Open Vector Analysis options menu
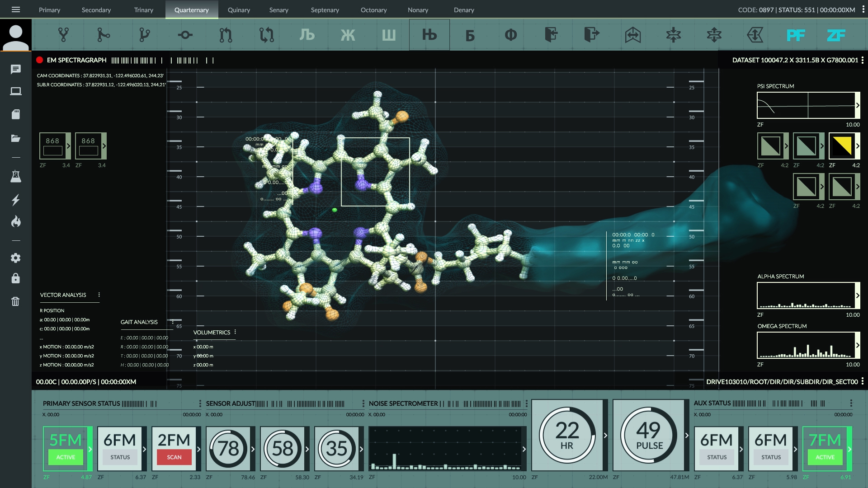Viewport: 868px width, 488px height. pos(99,295)
